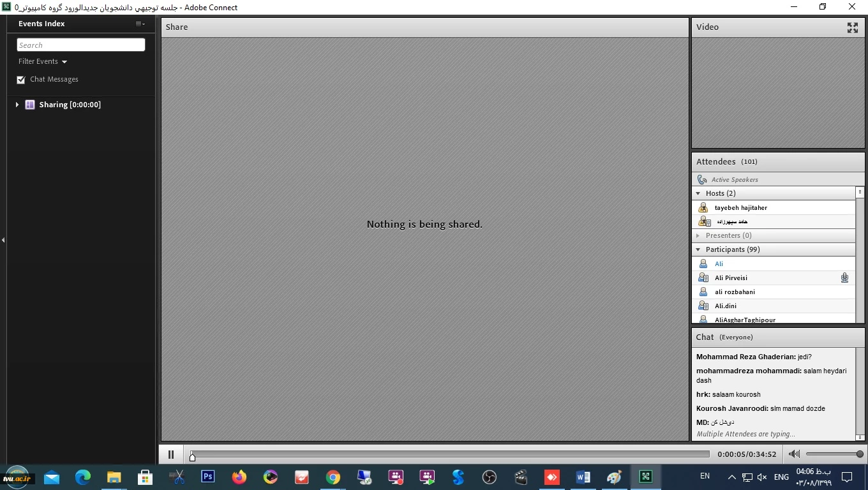This screenshot has height=490, width=868.
Task: Click the Active Speakers phone icon
Action: click(x=702, y=180)
